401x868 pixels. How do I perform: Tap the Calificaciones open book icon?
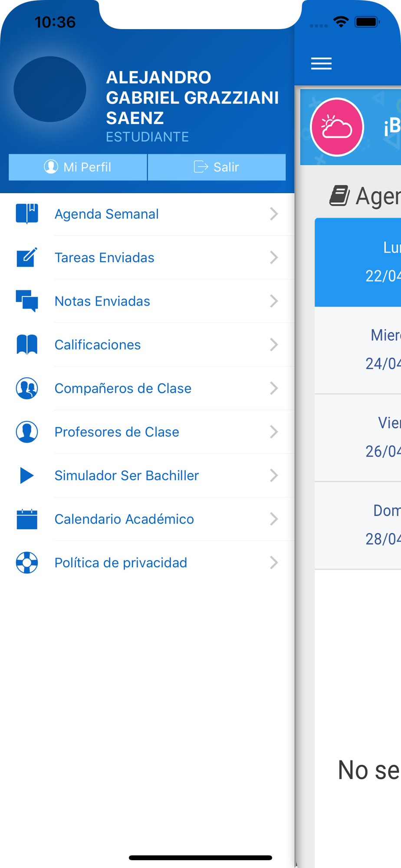click(27, 345)
